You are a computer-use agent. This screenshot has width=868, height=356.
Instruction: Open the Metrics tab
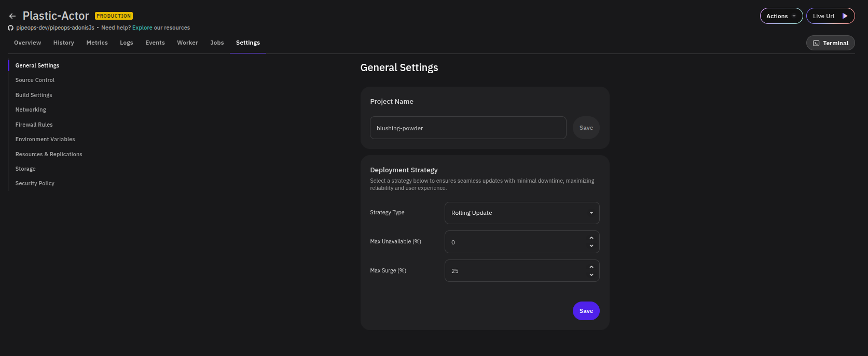click(97, 43)
